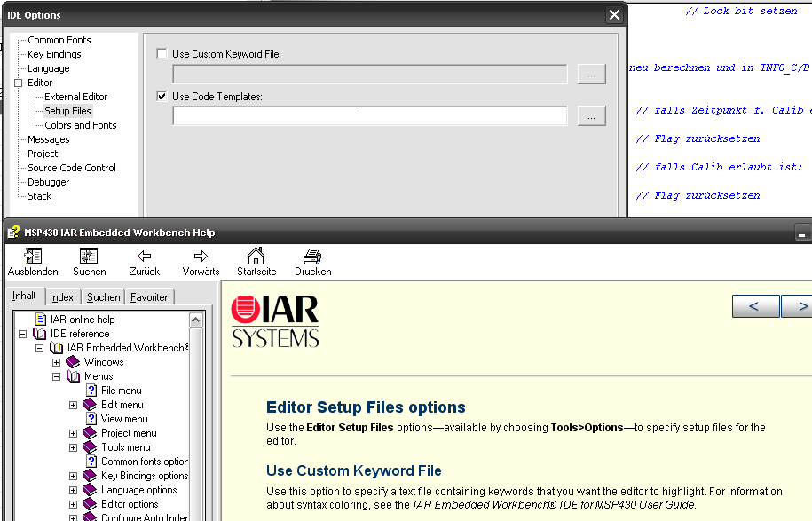The image size is (812, 521).
Task: Click the Project menu book icon
Action: pos(90,433)
